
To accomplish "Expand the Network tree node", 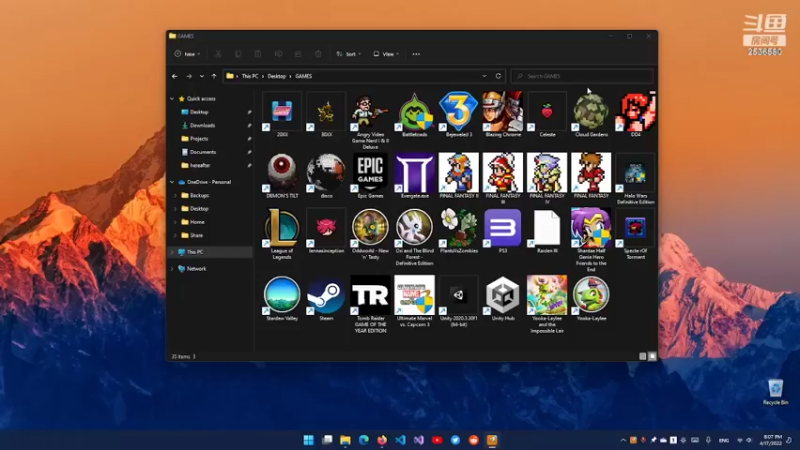I will (x=172, y=268).
